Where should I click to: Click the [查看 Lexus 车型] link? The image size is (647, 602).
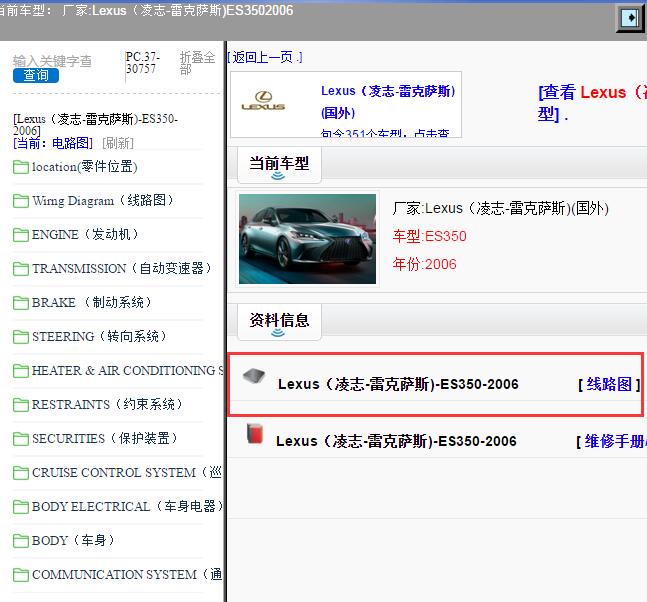[x=592, y=103]
